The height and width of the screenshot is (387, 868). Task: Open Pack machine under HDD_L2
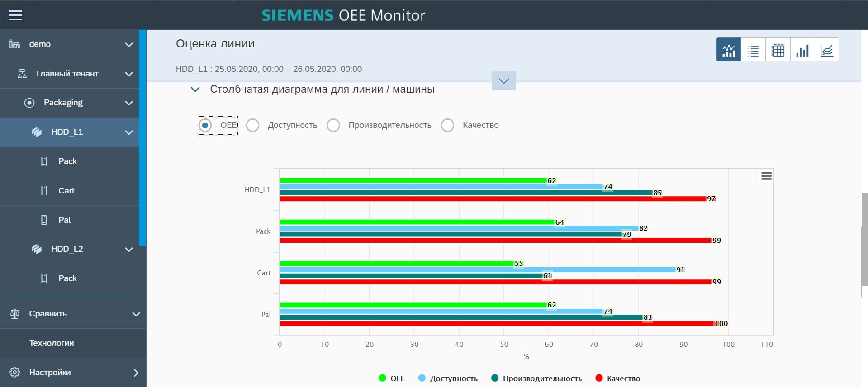tap(70, 278)
